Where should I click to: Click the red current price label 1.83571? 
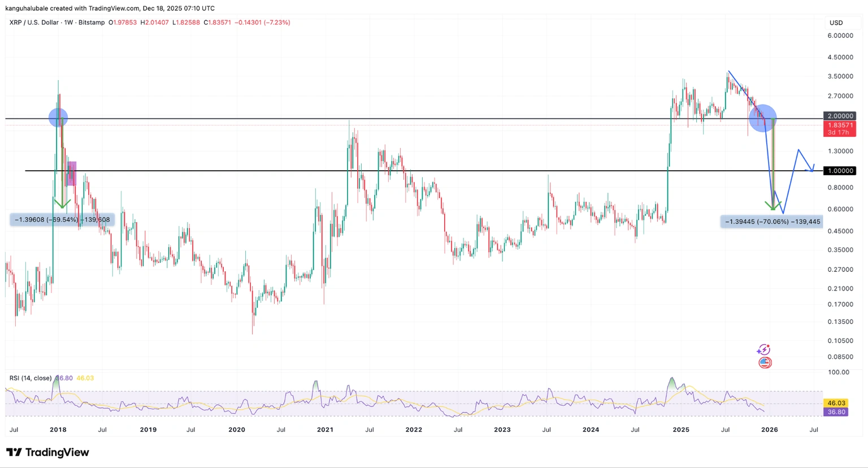(839, 125)
